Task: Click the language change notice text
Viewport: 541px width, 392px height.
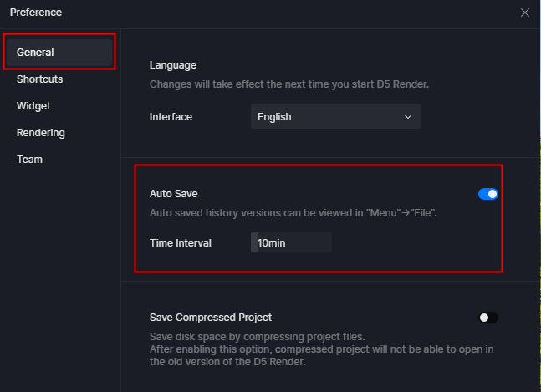Action: pyautogui.click(x=289, y=84)
